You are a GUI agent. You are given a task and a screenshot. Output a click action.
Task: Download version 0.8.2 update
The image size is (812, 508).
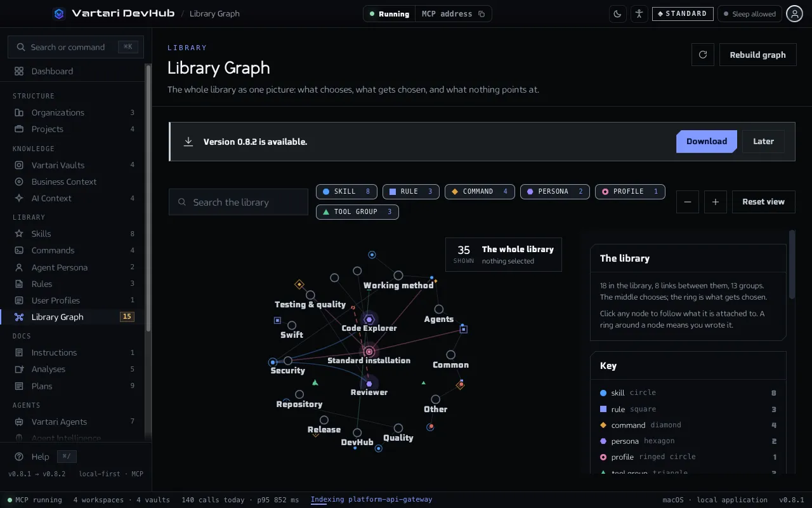pos(707,142)
